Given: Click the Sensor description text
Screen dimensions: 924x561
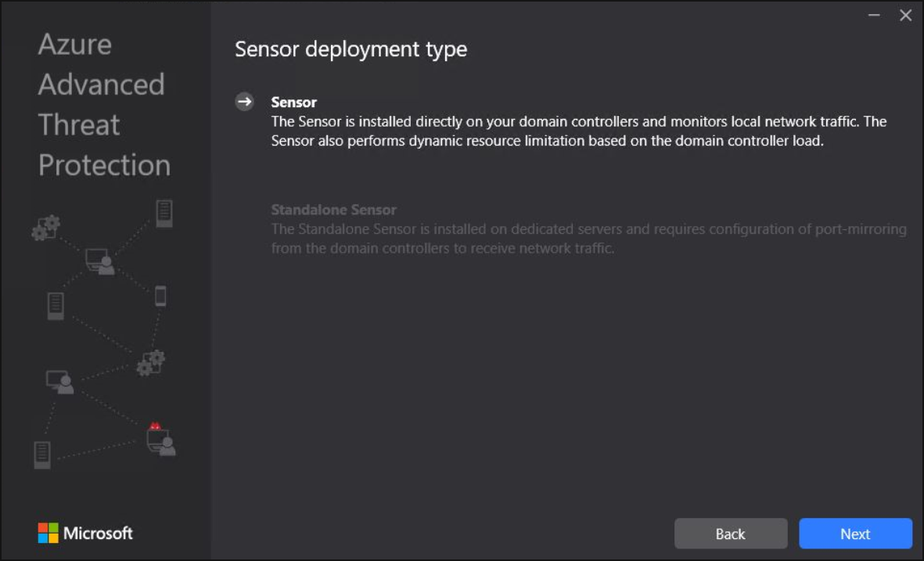Looking at the screenshot, I should 579,131.
